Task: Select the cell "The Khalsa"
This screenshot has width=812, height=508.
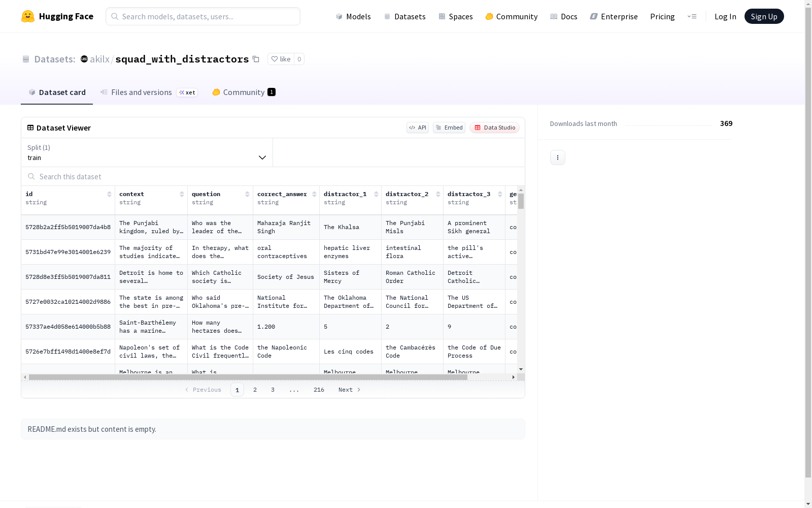Action: [350, 227]
